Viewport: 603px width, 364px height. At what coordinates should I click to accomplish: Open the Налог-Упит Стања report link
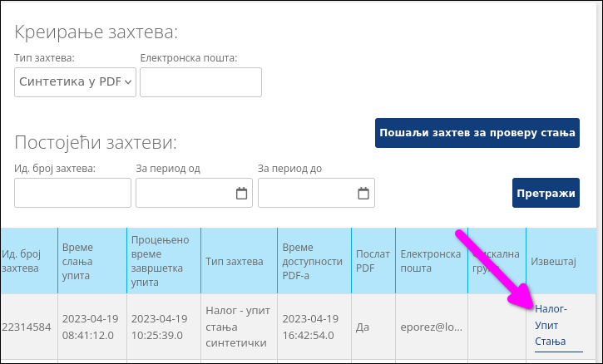pyautogui.click(x=551, y=325)
